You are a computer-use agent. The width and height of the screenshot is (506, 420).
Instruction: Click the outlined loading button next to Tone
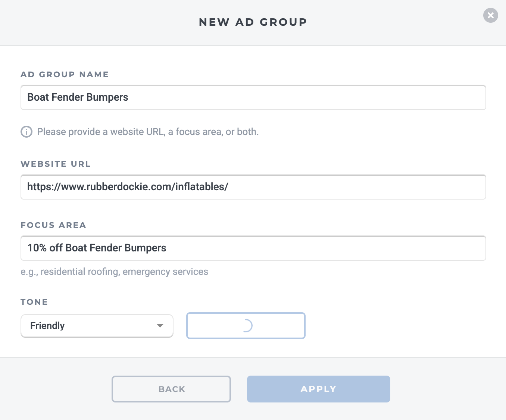click(246, 326)
